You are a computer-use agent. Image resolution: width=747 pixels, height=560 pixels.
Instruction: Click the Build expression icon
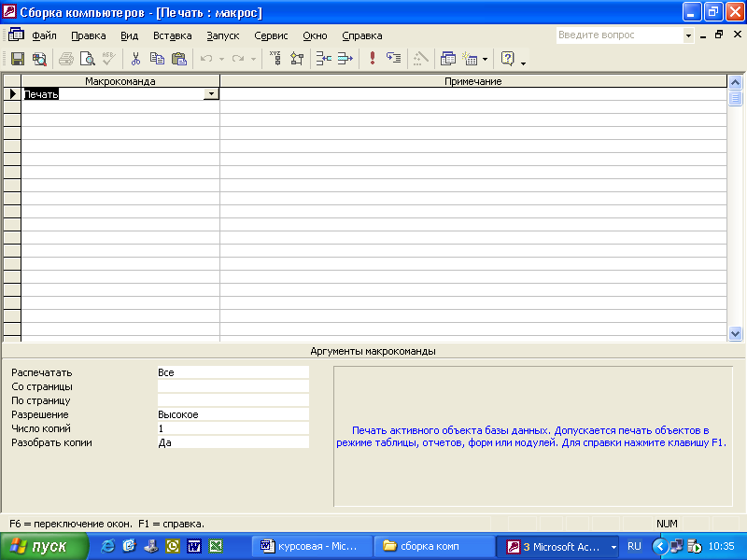tap(421, 59)
